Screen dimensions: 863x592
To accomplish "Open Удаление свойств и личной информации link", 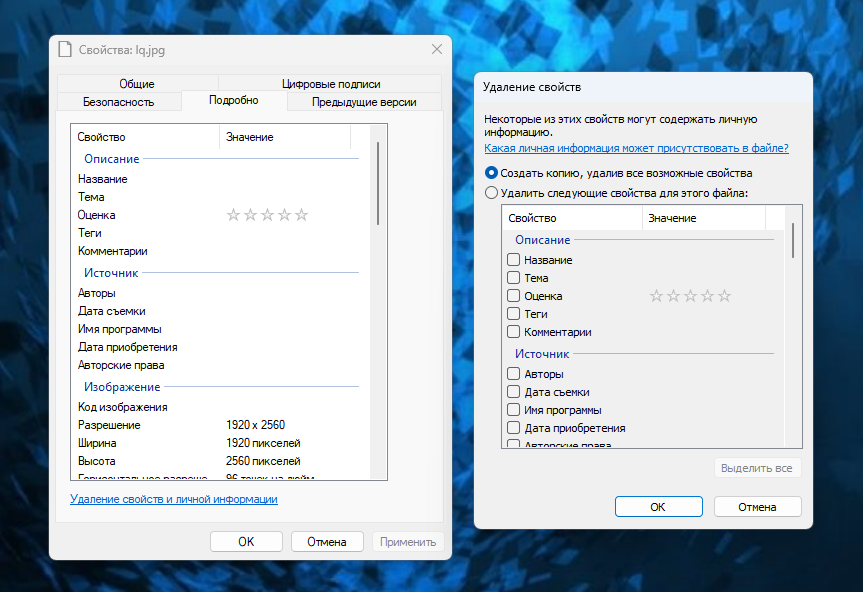I will 174,499.
